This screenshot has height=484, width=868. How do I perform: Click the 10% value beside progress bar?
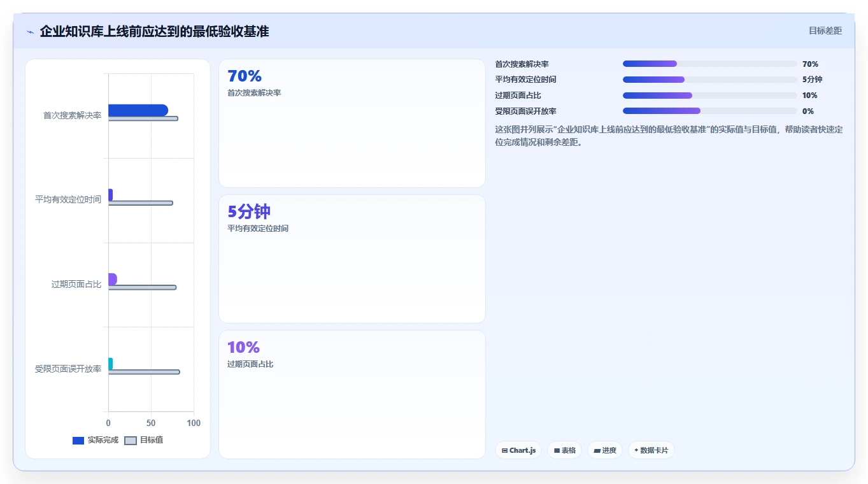pos(810,96)
